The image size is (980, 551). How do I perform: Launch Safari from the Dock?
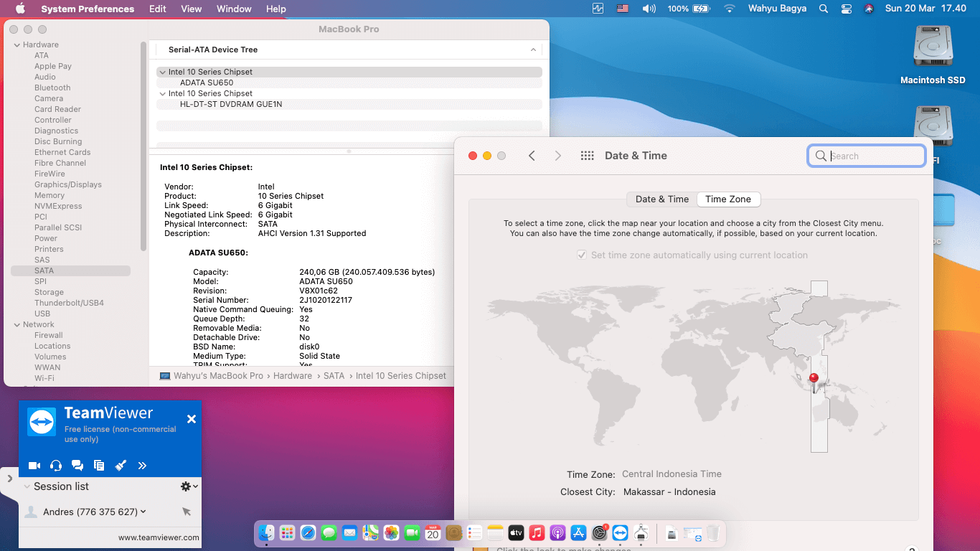(308, 533)
